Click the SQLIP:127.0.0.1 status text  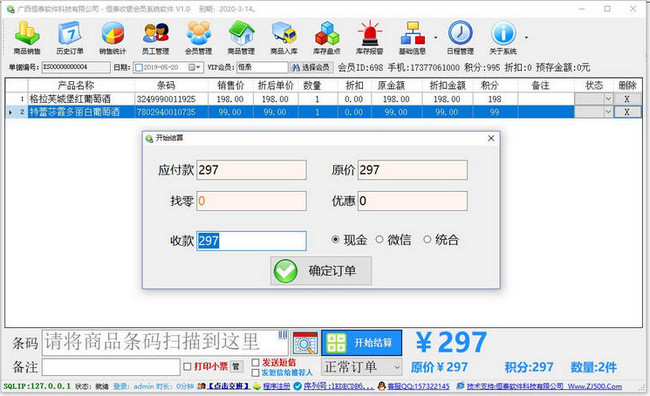point(37,386)
